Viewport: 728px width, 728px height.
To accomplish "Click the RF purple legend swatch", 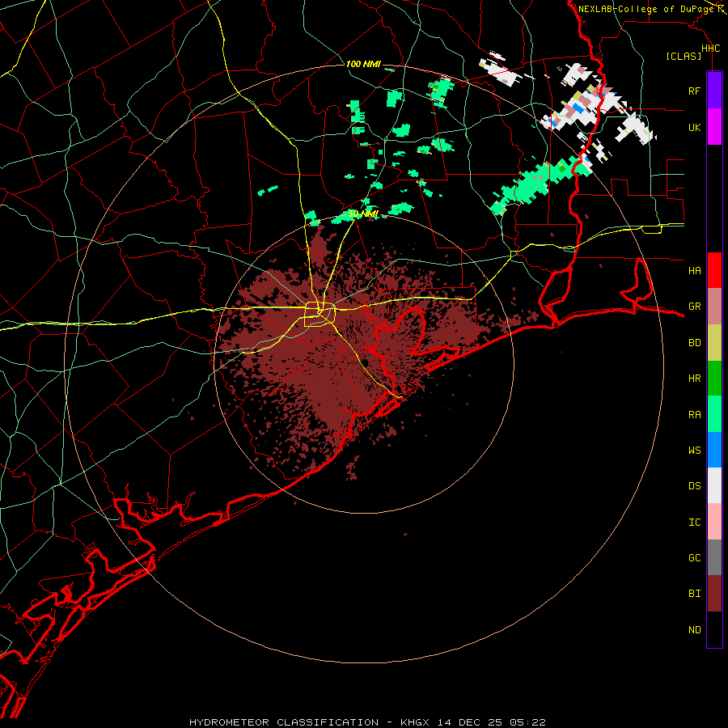I will [714, 91].
